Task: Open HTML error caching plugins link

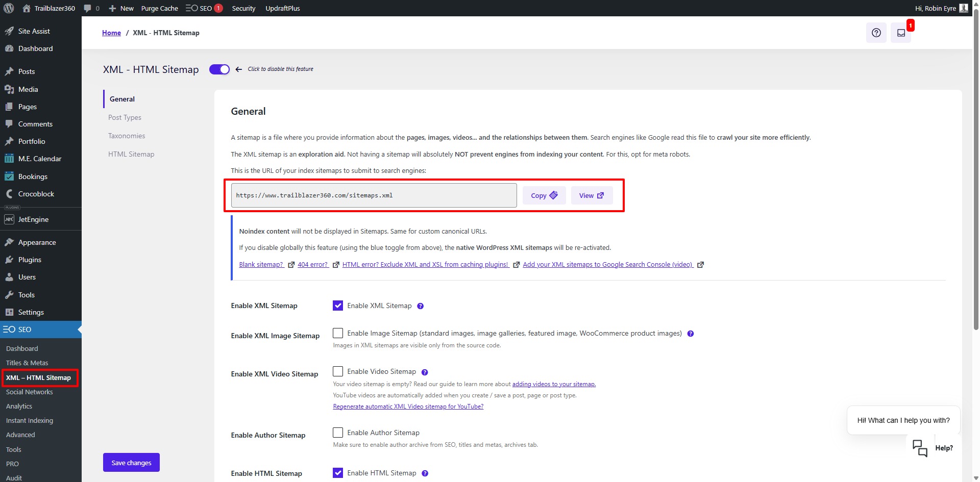Action: click(426, 264)
